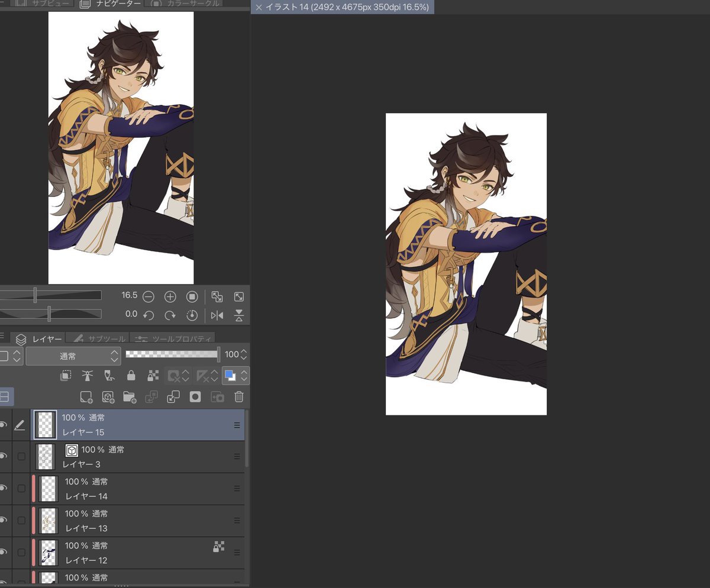The image size is (710, 588).
Task: Create a new vector layer
Action: [x=108, y=397]
